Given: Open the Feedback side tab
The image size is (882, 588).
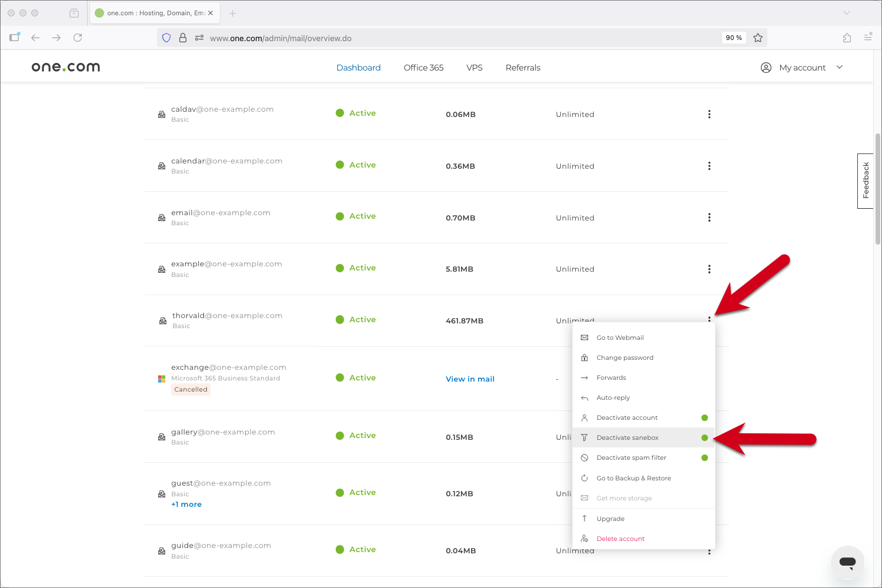Looking at the screenshot, I should pos(865,181).
